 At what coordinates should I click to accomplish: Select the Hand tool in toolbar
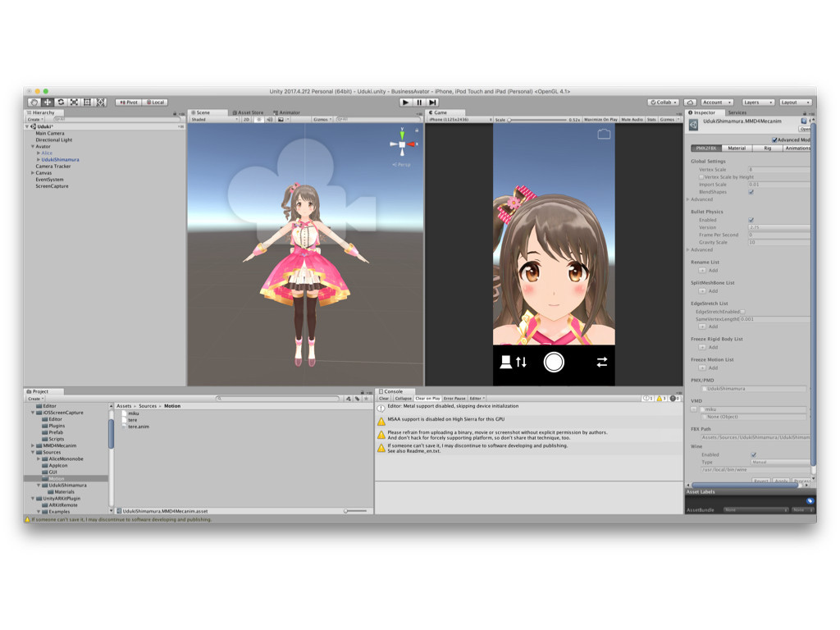point(34,103)
